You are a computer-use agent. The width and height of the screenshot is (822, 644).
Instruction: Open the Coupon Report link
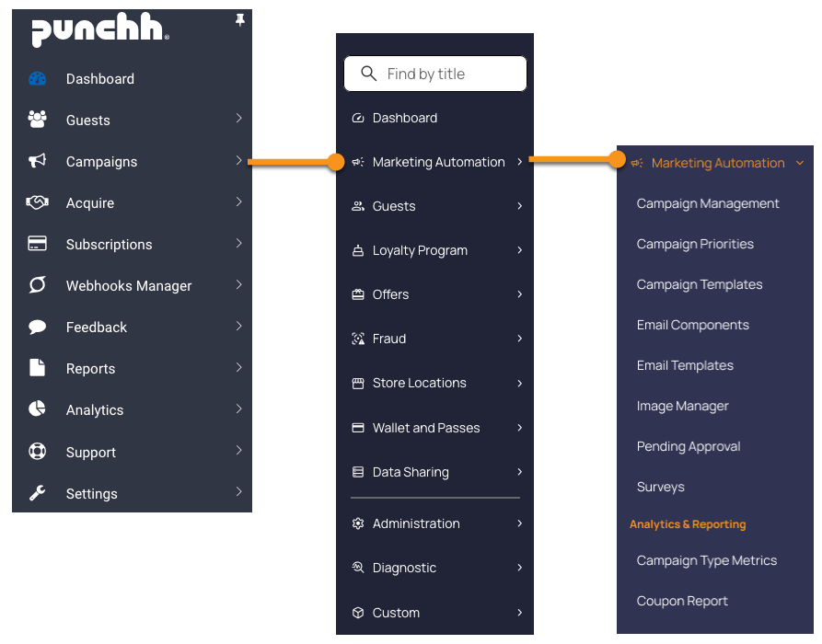pyautogui.click(x=682, y=601)
